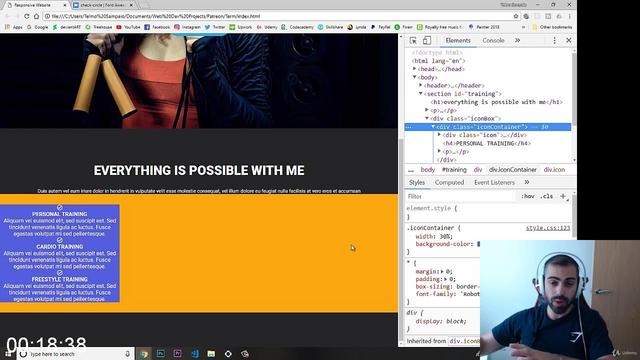Click the address bar file URL
640x360 pixels.
click(156, 16)
